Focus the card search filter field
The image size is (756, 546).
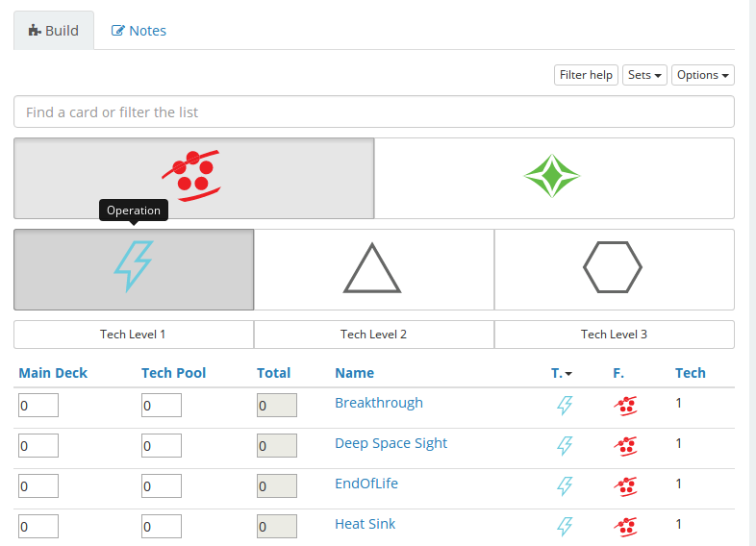click(373, 112)
